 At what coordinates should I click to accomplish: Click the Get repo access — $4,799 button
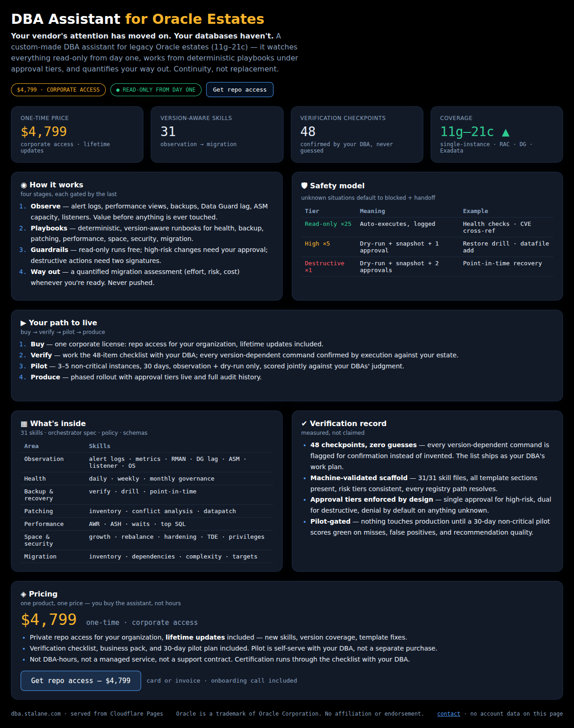[81, 681]
